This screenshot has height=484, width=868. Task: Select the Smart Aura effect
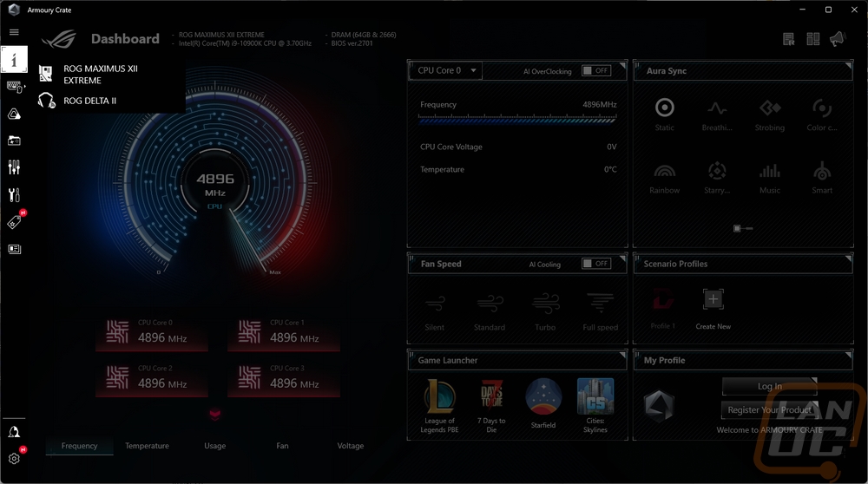tap(822, 178)
